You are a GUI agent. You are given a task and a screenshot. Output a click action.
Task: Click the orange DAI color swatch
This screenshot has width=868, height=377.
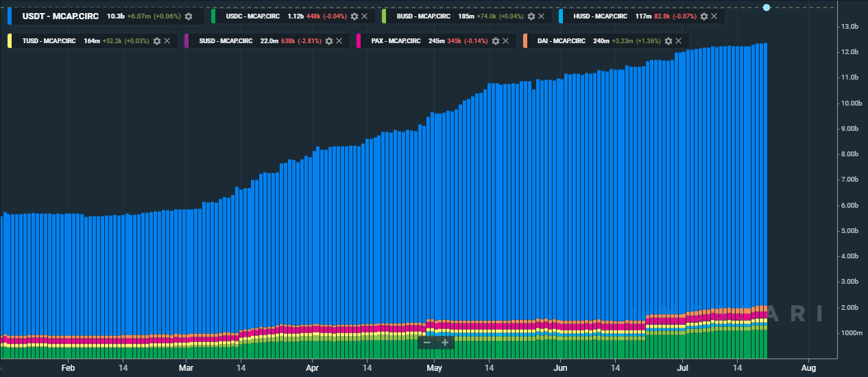[x=525, y=41]
